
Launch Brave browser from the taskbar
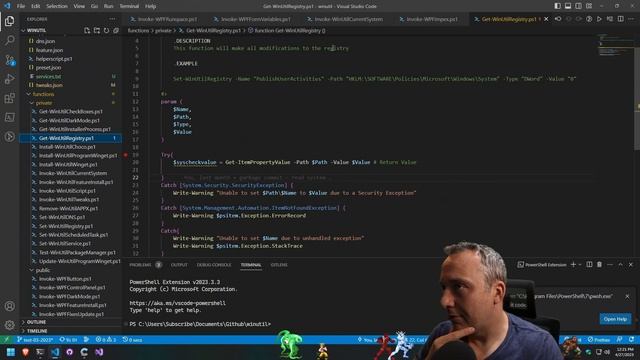click(25, 352)
